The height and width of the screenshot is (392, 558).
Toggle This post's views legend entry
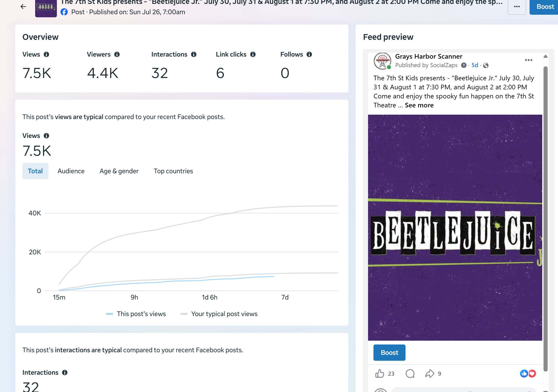pos(136,314)
